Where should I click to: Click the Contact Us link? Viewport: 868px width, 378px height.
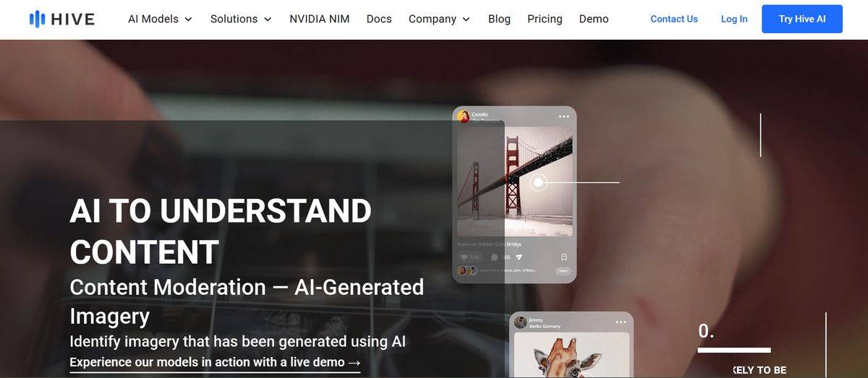pyautogui.click(x=674, y=19)
